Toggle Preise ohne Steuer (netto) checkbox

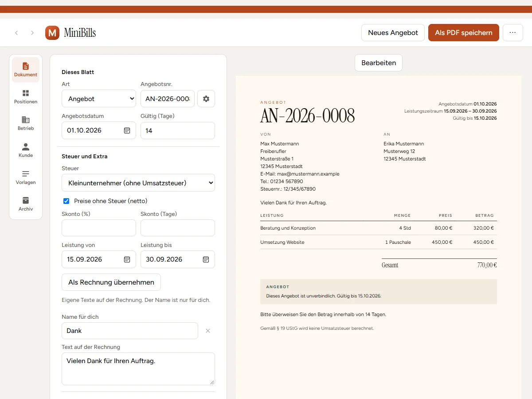pos(66,201)
